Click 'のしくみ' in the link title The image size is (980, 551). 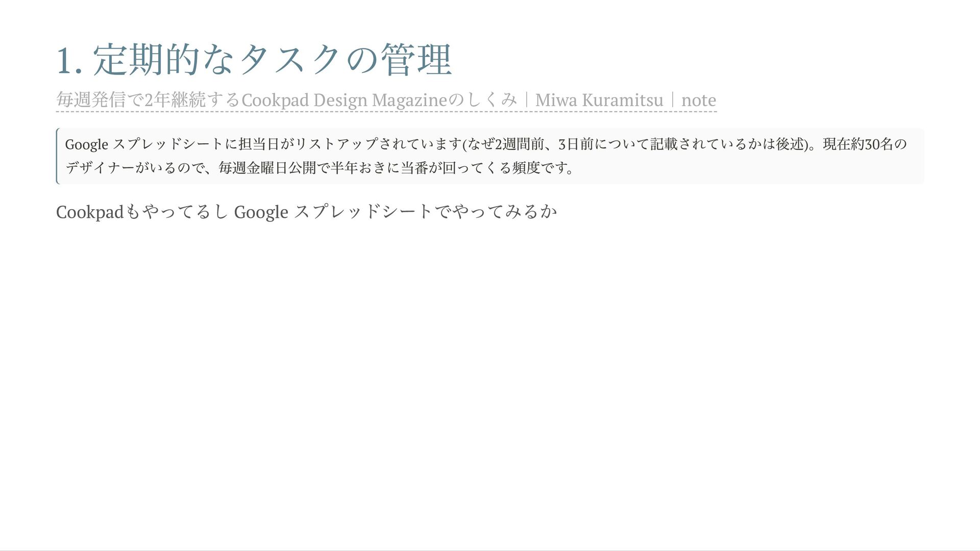pyautogui.click(x=482, y=100)
